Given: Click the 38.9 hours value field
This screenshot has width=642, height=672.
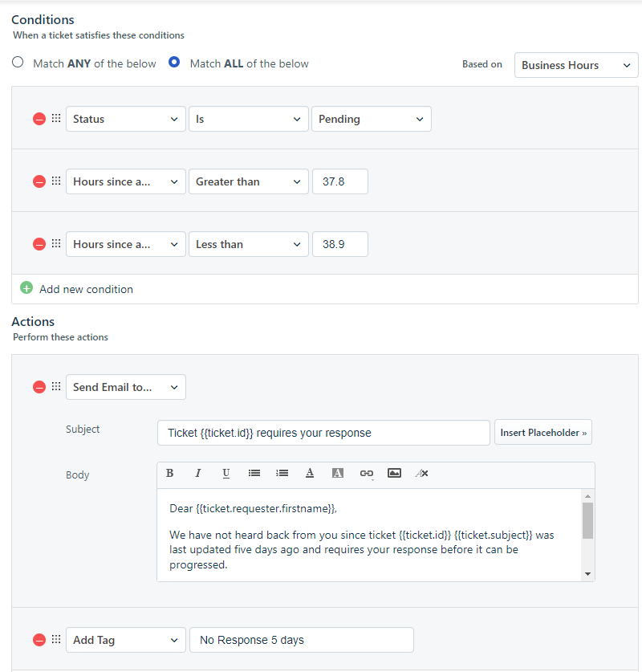Looking at the screenshot, I should coord(340,244).
